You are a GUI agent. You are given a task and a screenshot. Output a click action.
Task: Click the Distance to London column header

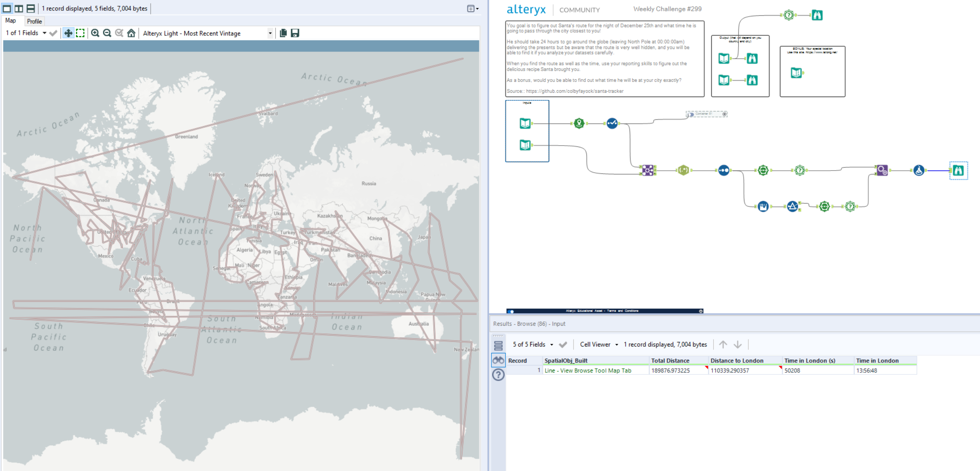coord(745,361)
